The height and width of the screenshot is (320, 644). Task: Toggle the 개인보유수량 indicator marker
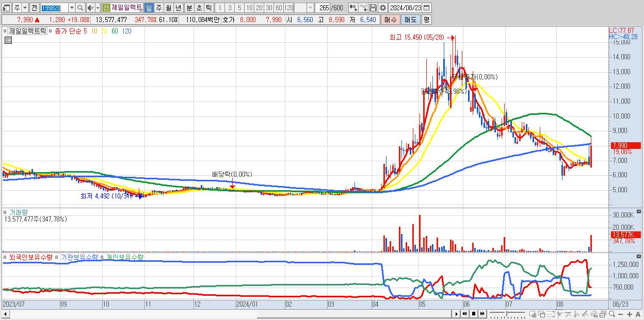pos(103,257)
